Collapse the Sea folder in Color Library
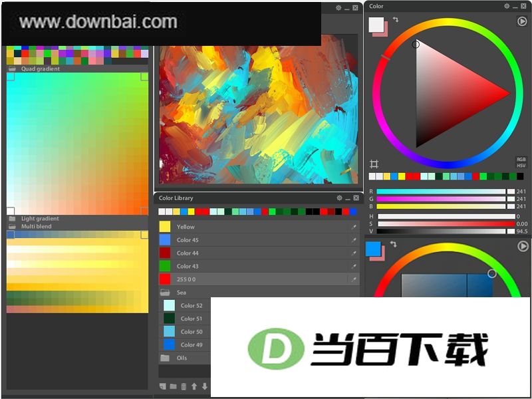532x399 pixels. point(165,293)
